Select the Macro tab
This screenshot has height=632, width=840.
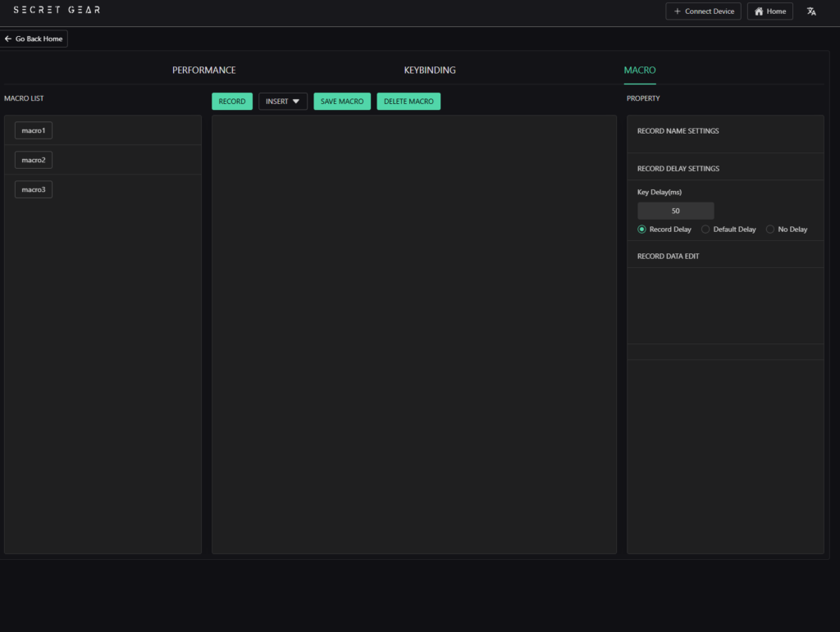point(640,70)
